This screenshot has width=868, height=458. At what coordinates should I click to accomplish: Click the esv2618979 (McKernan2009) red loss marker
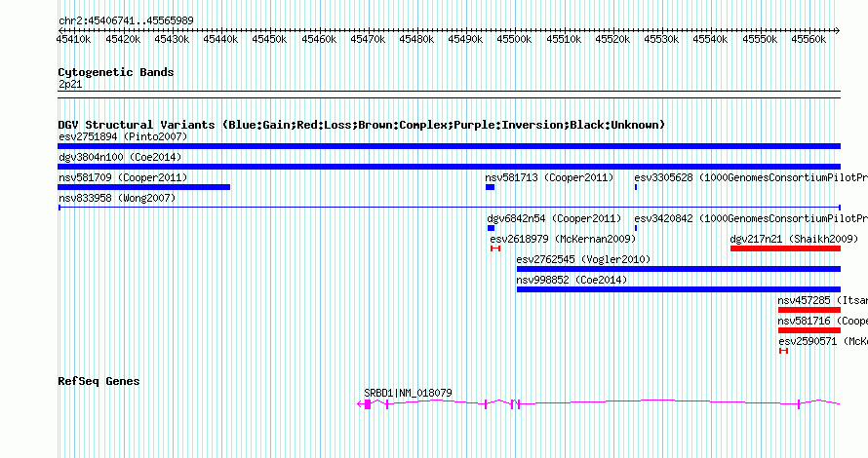(495, 248)
